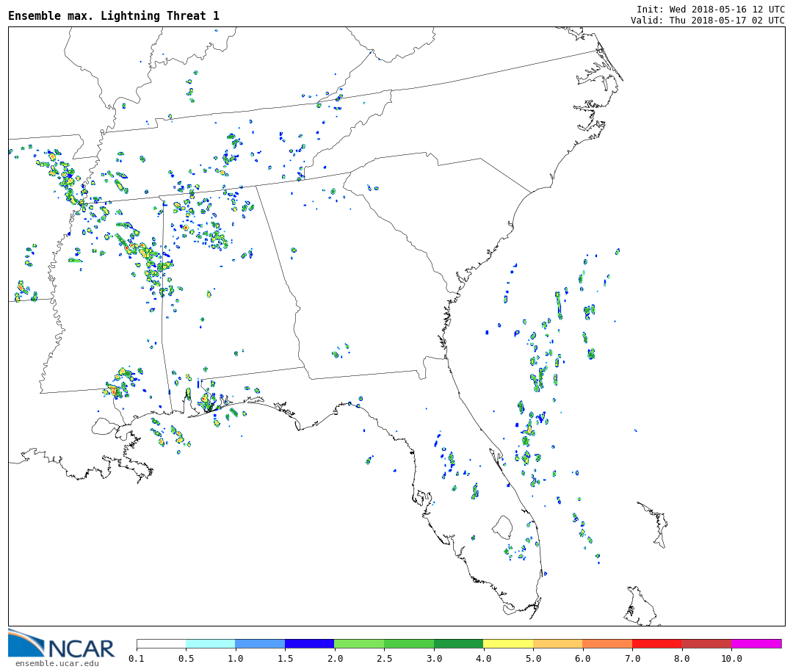
Task: Click Lake Pontchartrain outline in Louisiana
Action: pyautogui.click(x=106, y=426)
